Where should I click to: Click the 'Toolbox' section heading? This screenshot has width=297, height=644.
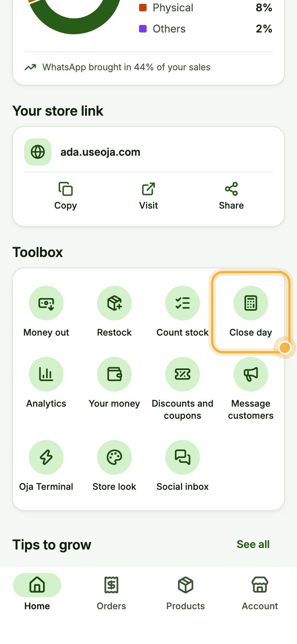[x=38, y=252]
